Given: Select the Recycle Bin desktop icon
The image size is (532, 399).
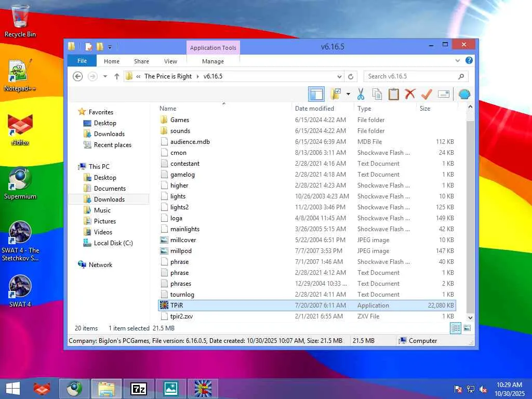Looking at the screenshot, I should point(20,21).
